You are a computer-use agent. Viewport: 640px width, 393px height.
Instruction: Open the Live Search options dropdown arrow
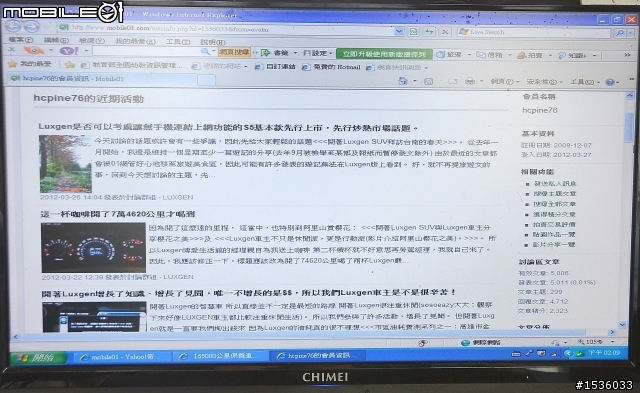point(631,33)
